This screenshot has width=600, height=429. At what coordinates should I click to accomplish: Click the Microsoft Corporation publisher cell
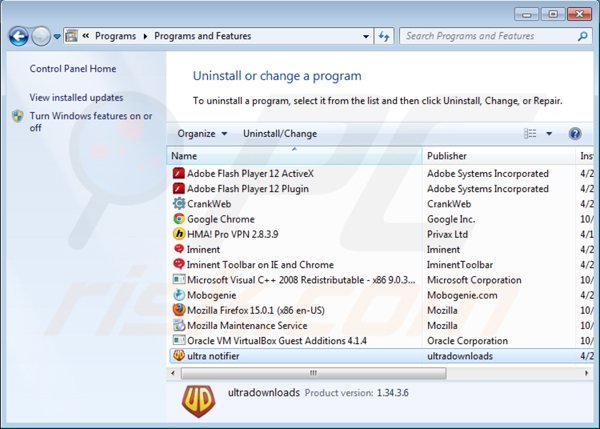coord(474,280)
